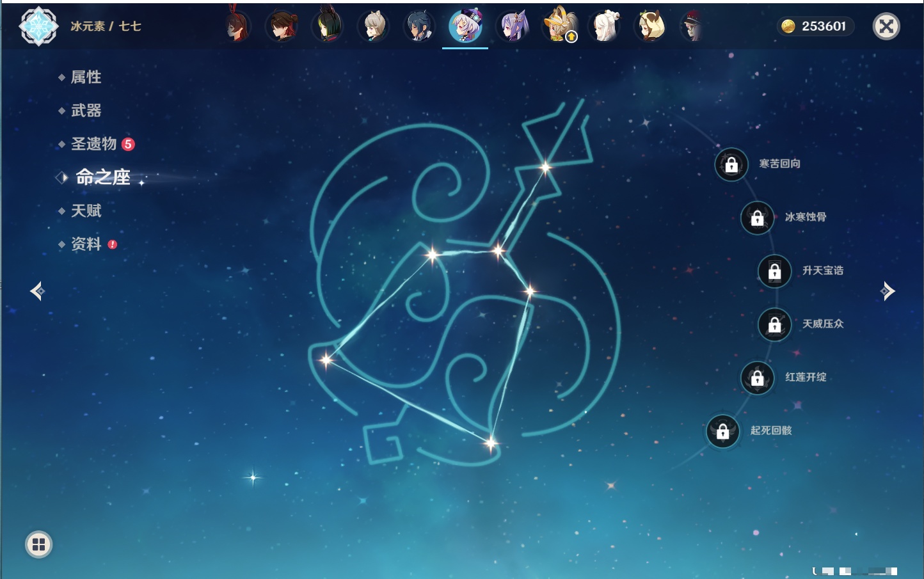Click the leftmost star of the constellation
The image size is (924, 579).
[326, 360]
